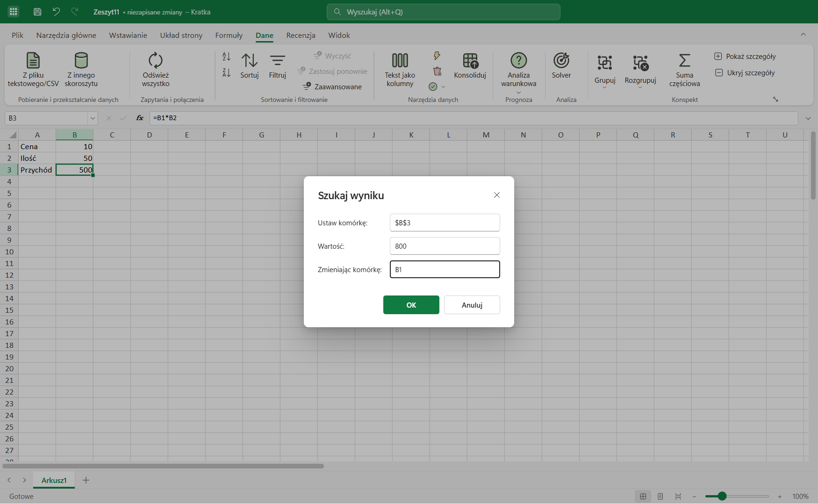The image size is (818, 504).
Task: Confirm goal seek with OK
Action: point(411,305)
